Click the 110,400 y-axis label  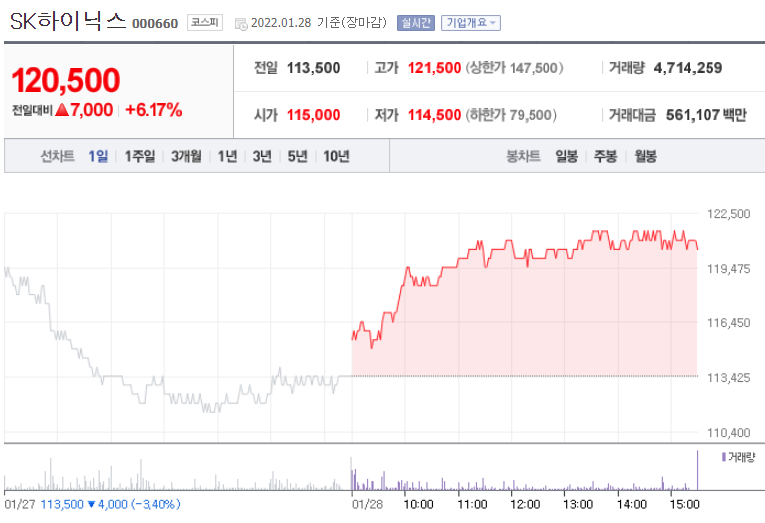pyautogui.click(x=728, y=433)
